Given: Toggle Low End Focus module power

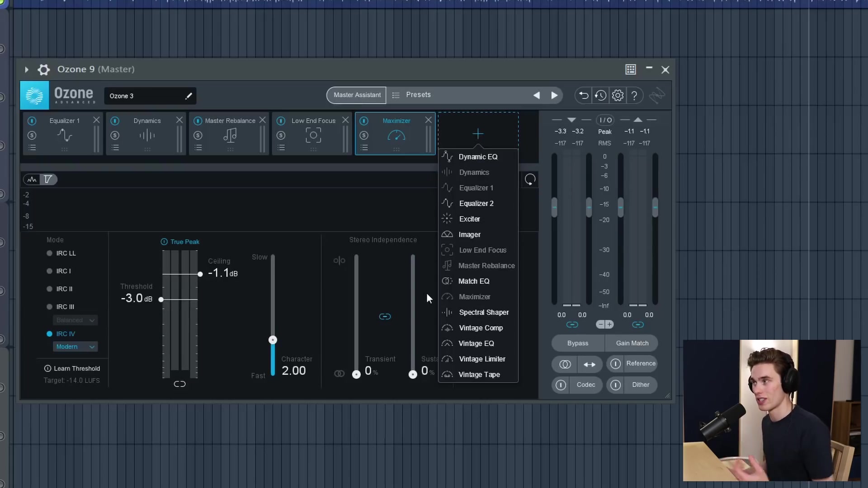Looking at the screenshot, I should click(x=281, y=121).
